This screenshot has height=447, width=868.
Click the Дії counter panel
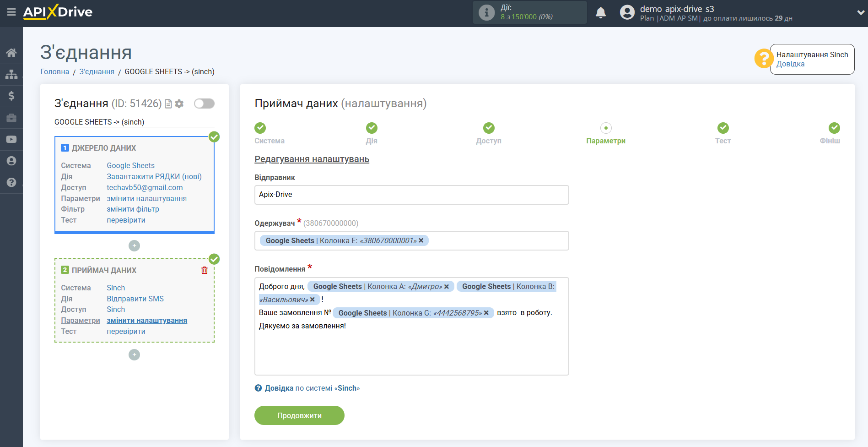tap(529, 12)
